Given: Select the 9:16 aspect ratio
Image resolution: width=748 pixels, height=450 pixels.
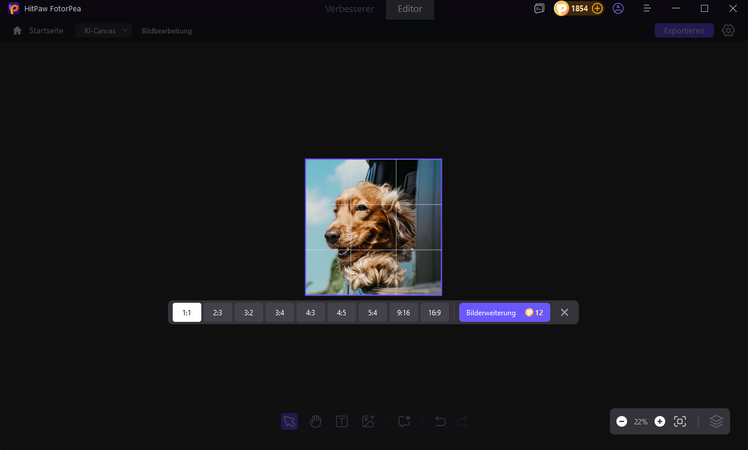Looking at the screenshot, I should (x=404, y=313).
